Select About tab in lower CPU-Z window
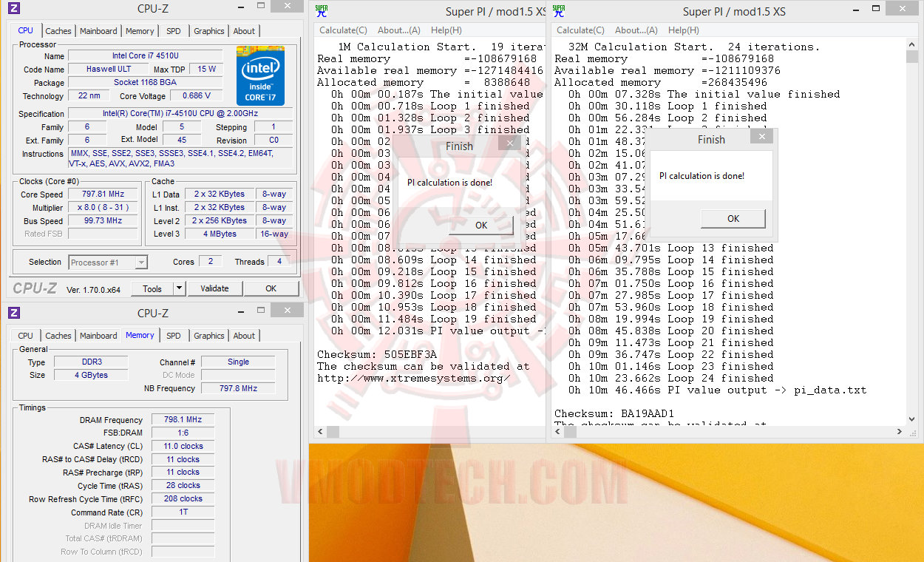This screenshot has height=562, width=924. tap(244, 336)
